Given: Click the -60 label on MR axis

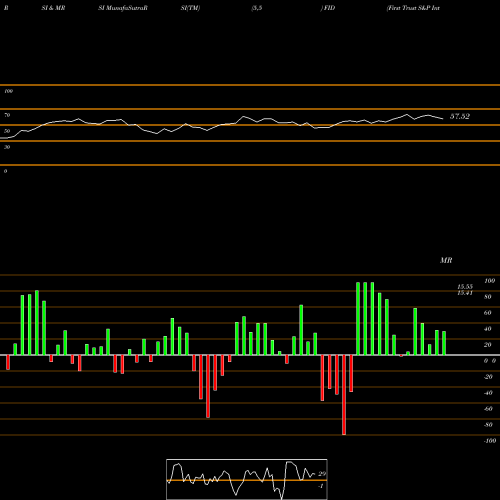Looking at the screenshot, I should pos(488,409).
